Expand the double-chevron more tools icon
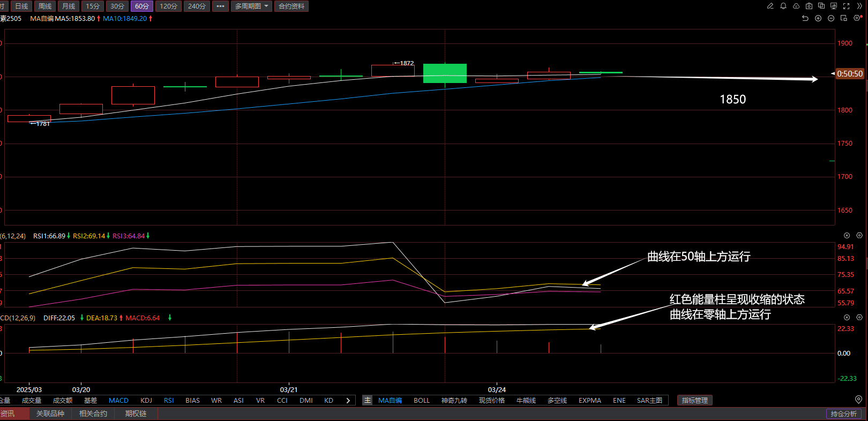Screen dimensions: 868x421 [x=859, y=6]
